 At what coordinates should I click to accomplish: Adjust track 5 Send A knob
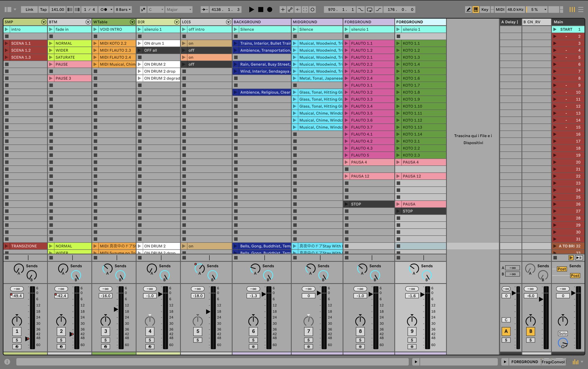199,269
